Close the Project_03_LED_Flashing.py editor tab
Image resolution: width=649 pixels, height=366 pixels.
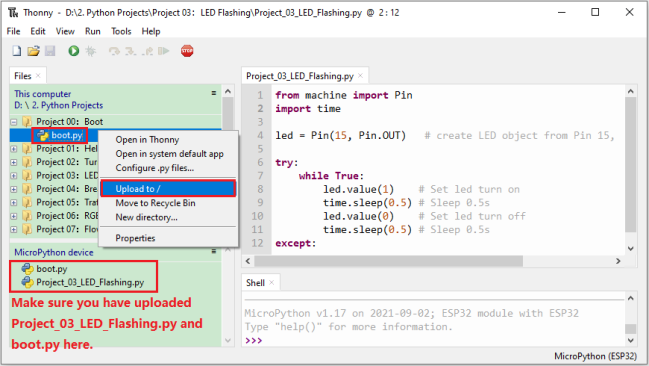point(361,75)
